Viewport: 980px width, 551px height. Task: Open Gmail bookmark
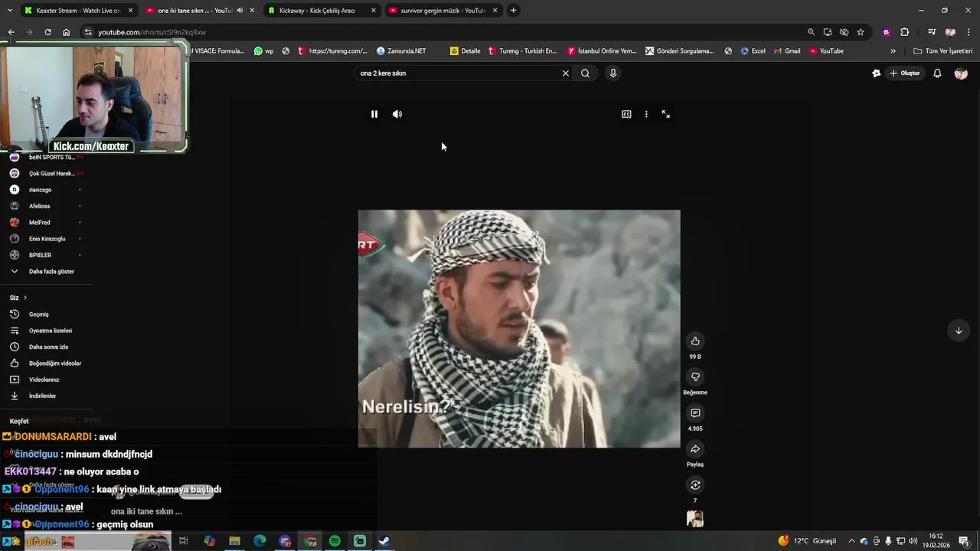(786, 51)
